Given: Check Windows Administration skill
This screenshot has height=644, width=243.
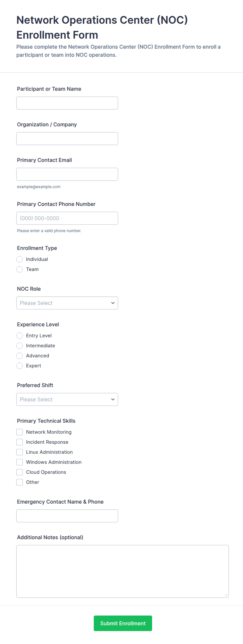Looking at the screenshot, I should click(20, 462).
